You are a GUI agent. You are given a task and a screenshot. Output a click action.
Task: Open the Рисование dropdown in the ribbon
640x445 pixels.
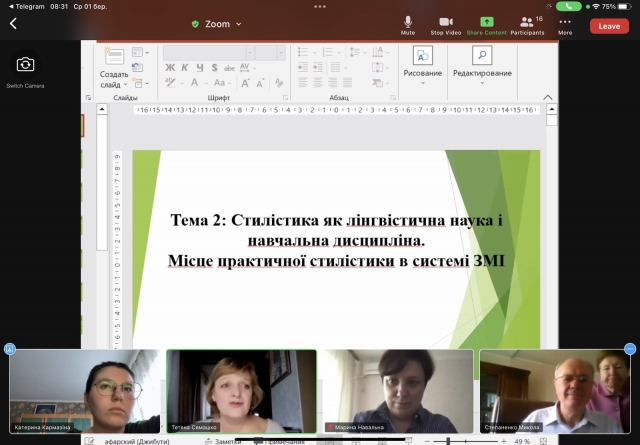(x=422, y=73)
